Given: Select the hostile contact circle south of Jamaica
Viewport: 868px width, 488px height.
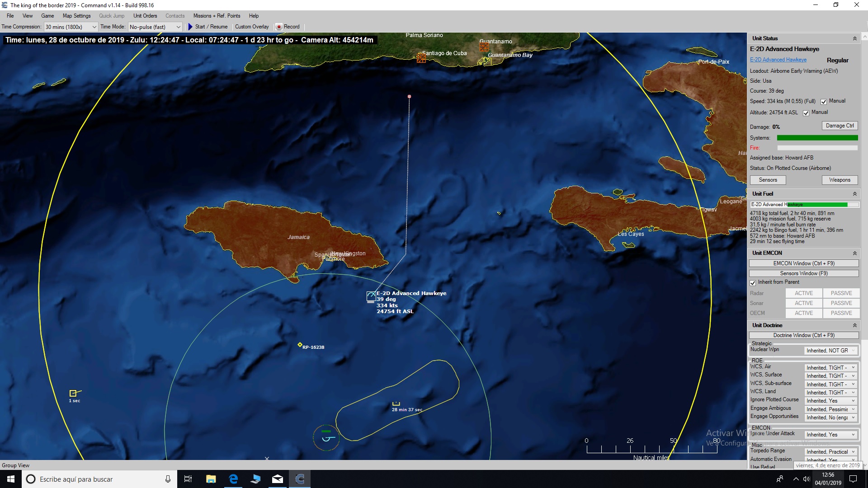Looking at the screenshot, I should [x=326, y=437].
